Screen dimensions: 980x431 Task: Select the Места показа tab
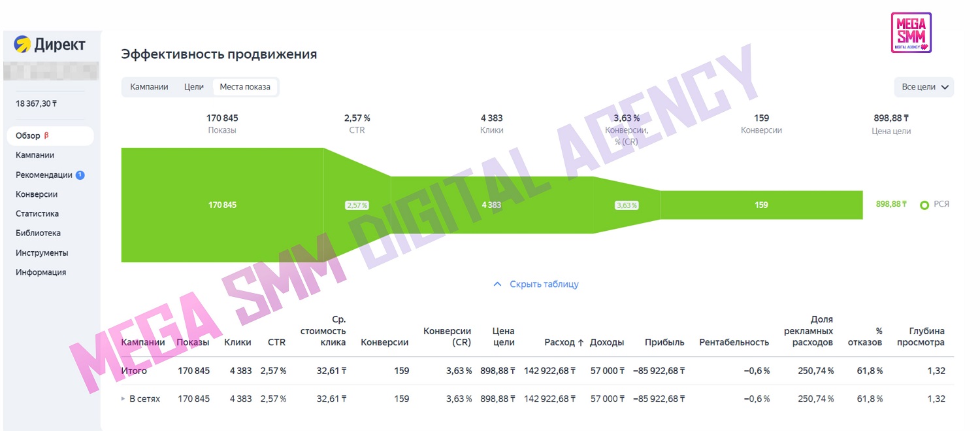(x=245, y=87)
